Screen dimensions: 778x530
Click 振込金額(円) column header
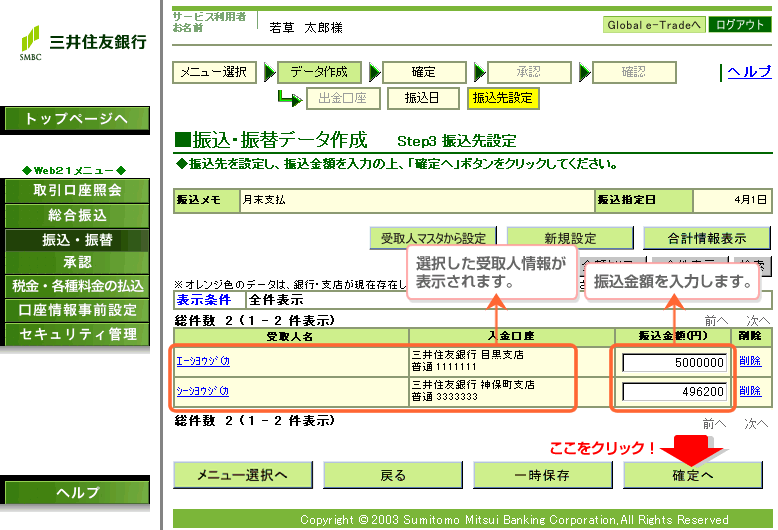(673, 336)
